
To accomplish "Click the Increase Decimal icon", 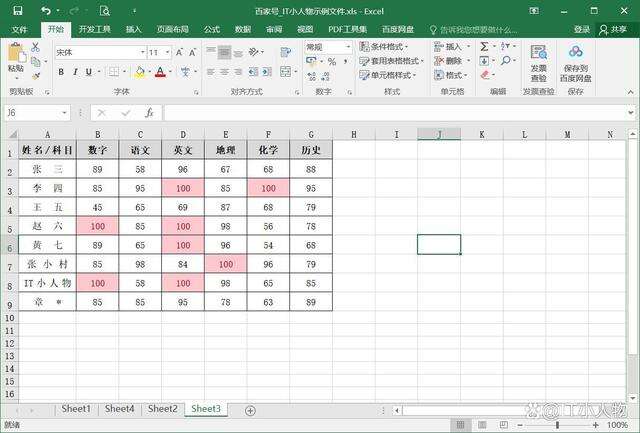I will coord(312,76).
